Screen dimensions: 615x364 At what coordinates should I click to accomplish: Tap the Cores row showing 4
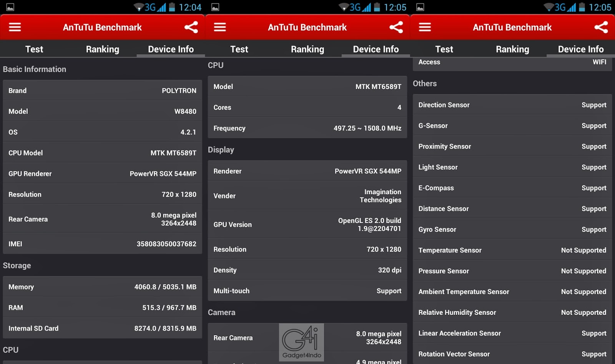click(x=307, y=108)
